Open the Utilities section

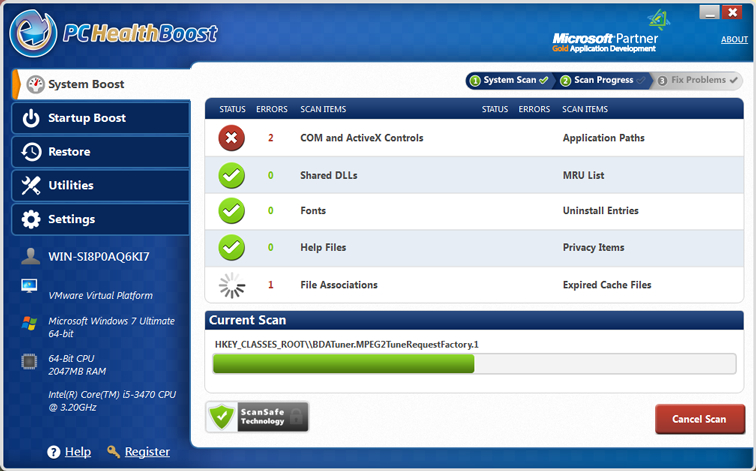tap(100, 185)
